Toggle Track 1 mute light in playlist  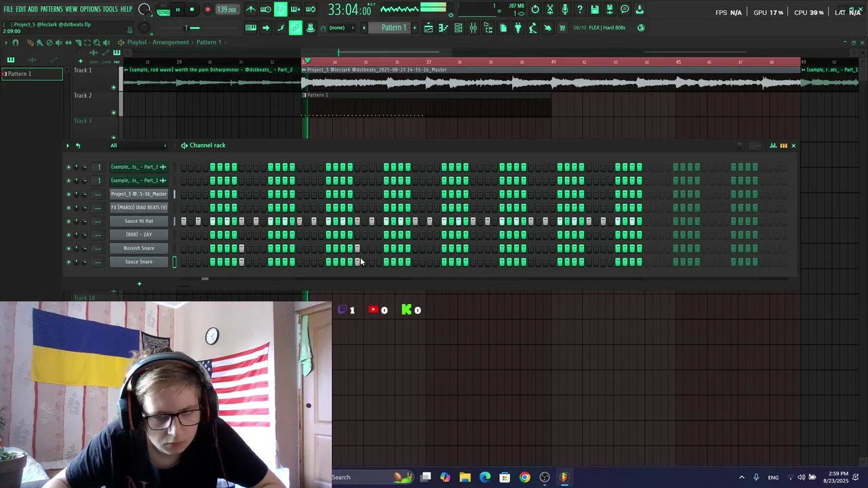click(113, 87)
